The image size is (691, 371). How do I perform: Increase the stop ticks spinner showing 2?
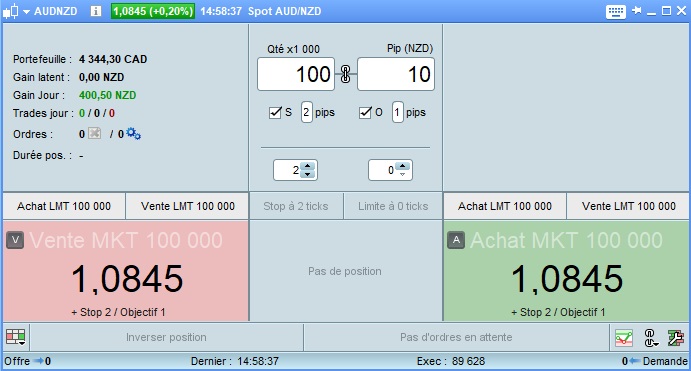point(308,166)
